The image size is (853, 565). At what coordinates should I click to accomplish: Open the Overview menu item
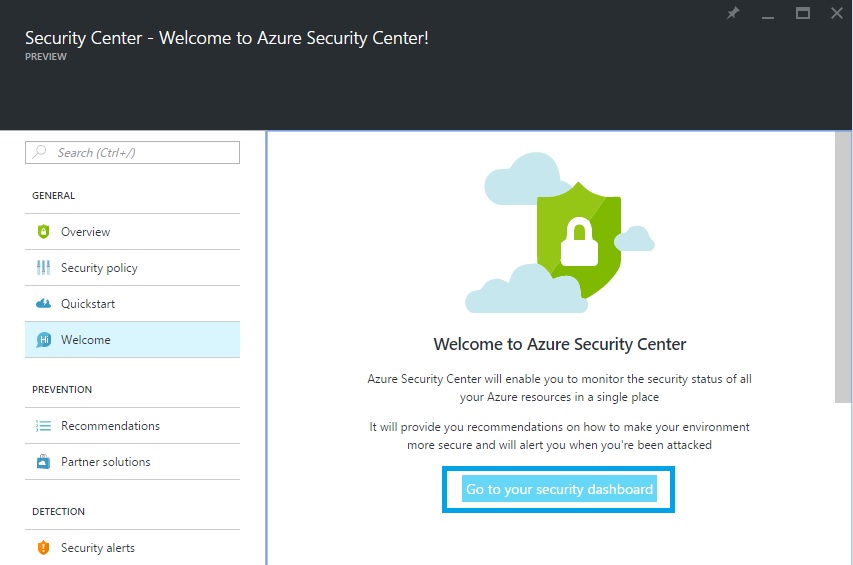[x=86, y=232]
